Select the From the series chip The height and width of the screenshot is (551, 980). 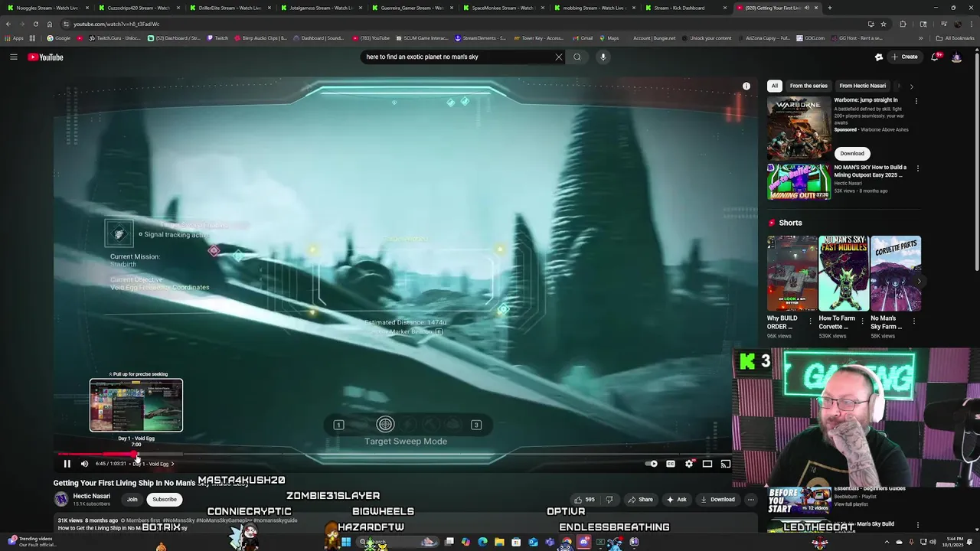(x=808, y=86)
